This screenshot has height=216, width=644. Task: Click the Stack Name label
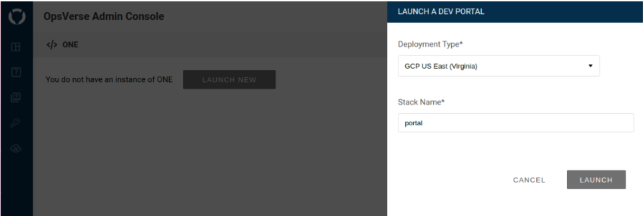(421, 102)
